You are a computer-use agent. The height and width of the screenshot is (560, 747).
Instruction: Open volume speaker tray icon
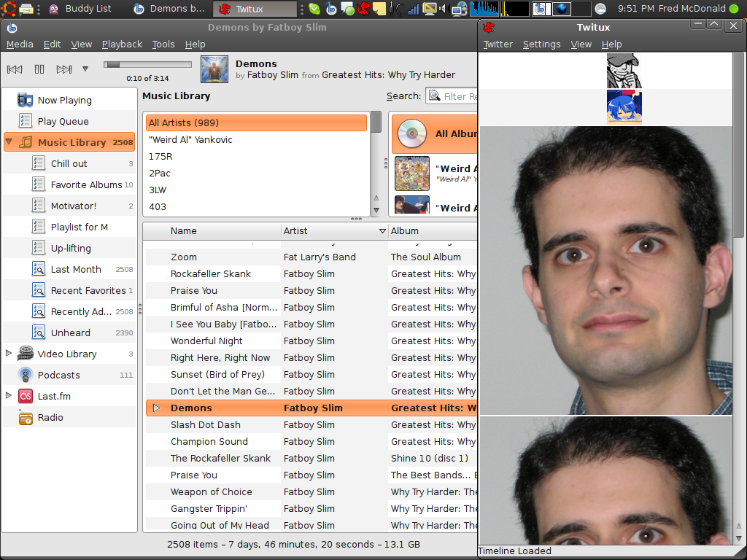(x=443, y=9)
